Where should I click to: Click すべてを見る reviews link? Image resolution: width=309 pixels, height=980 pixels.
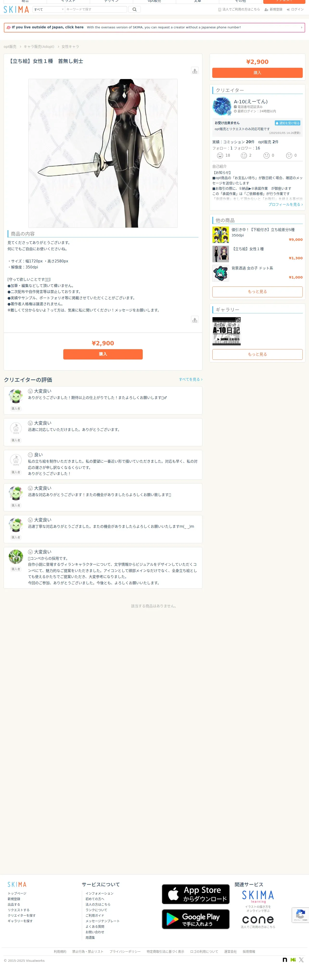click(x=191, y=379)
